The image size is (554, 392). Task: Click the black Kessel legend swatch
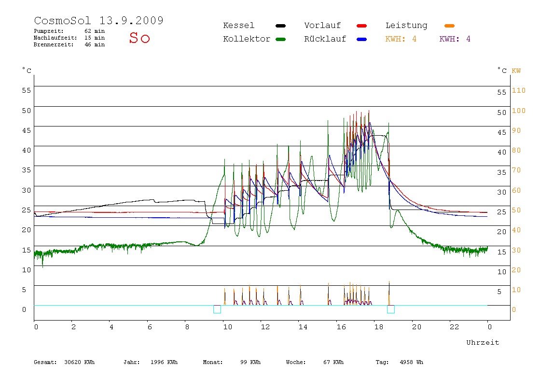click(280, 26)
